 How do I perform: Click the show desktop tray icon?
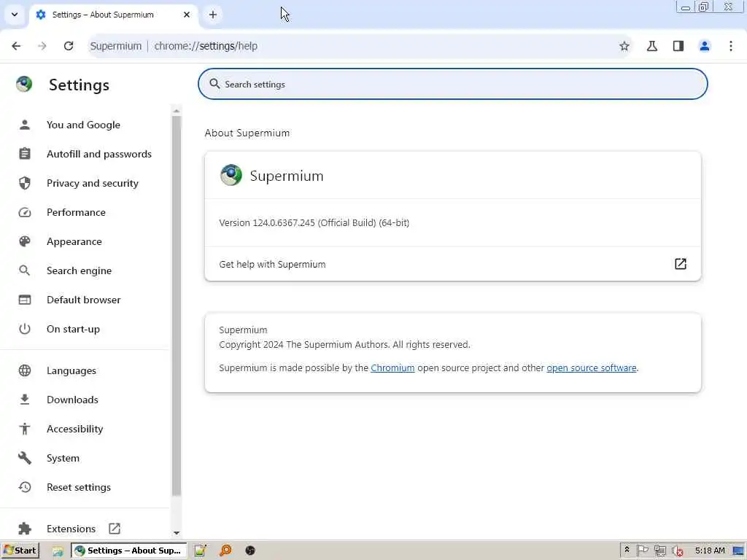tap(739, 551)
